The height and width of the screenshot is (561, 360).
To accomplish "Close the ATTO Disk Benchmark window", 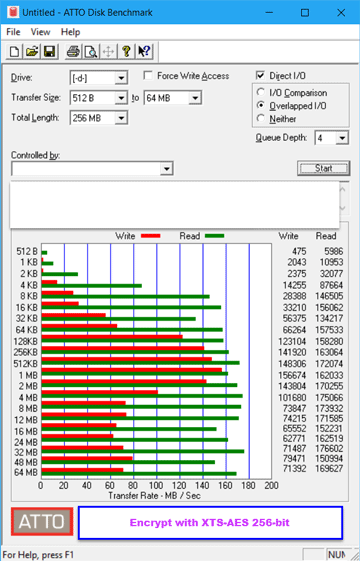I will point(341,13).
